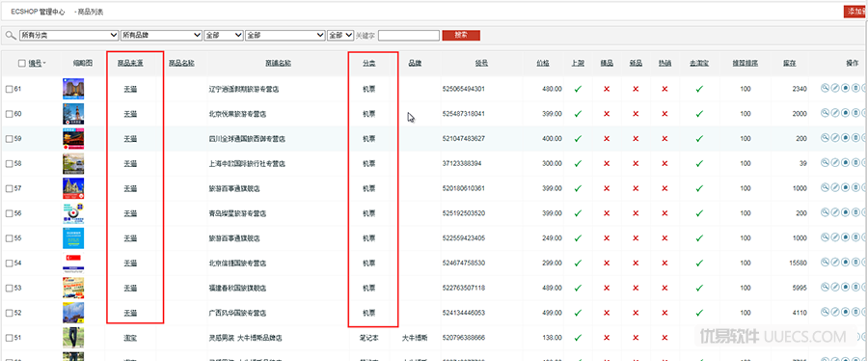
Task: Sort list by 品牌 column header
Action: pyautogui.click(x=415, y=64)
